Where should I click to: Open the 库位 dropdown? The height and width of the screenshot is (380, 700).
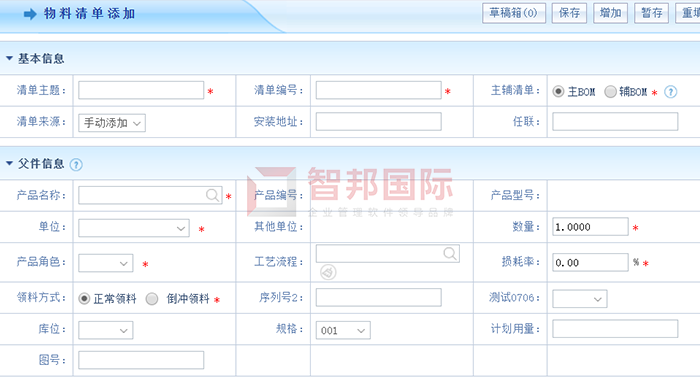pos(106,330)
